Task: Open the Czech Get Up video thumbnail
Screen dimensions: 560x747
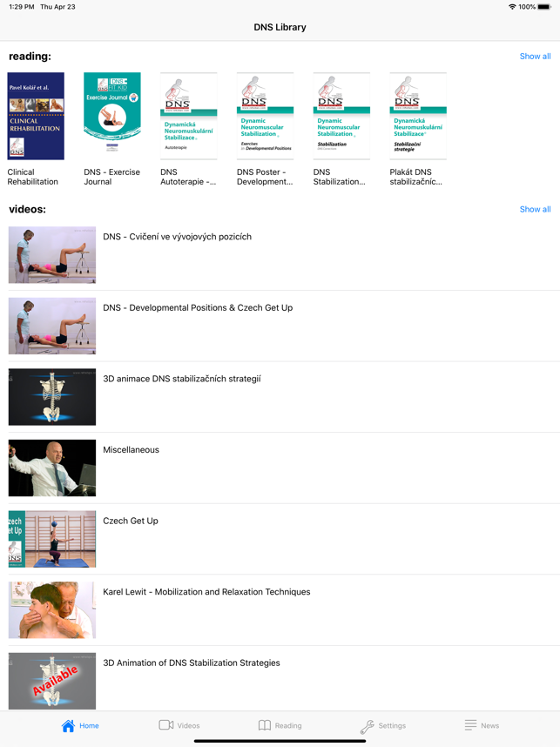Action: tap(52, 539)
